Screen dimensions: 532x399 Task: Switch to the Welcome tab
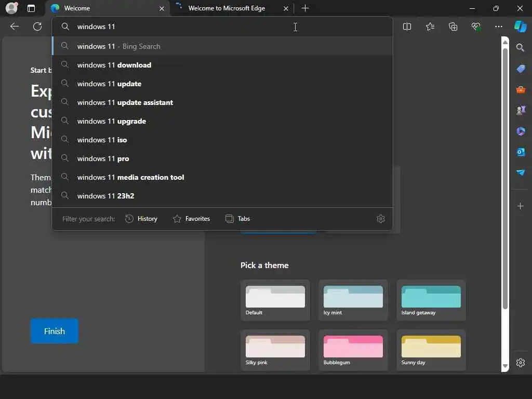(108, 8)
